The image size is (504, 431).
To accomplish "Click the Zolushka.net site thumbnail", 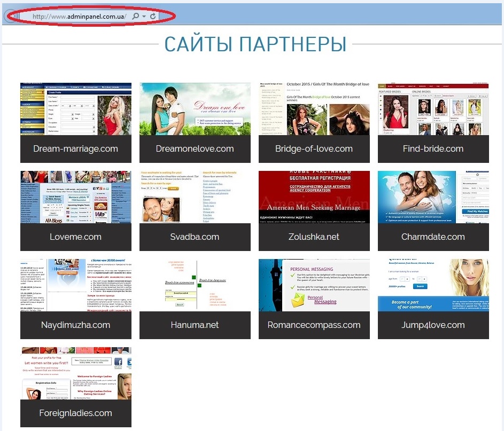I will 314,197.
